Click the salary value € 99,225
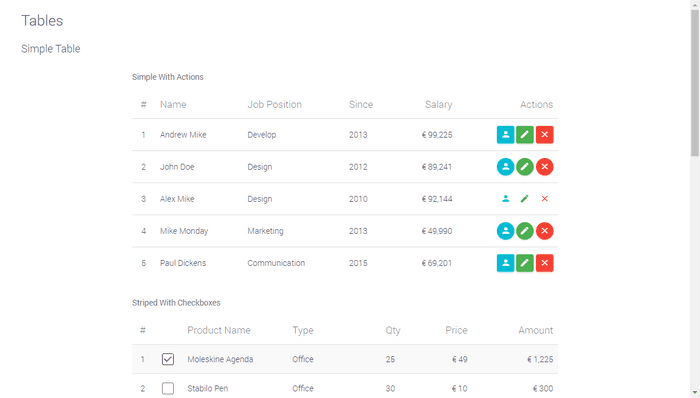The image size is (700, 398). [437, 135]
